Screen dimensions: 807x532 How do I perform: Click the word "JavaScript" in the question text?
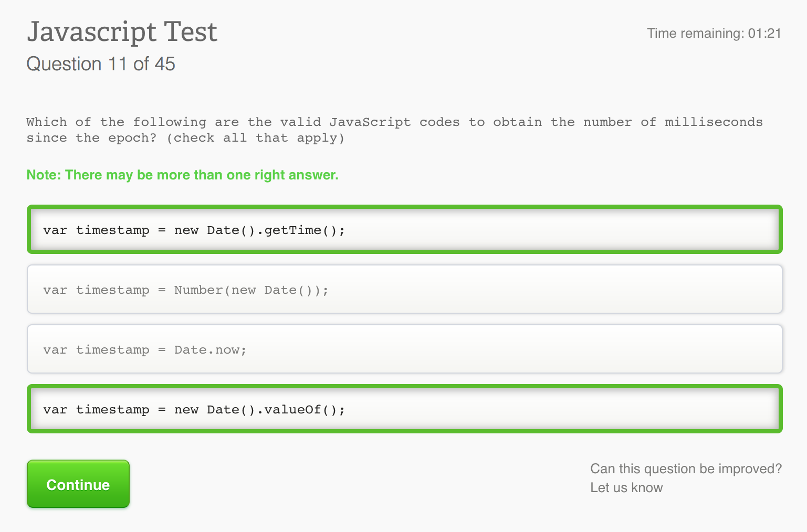[370, 122]
